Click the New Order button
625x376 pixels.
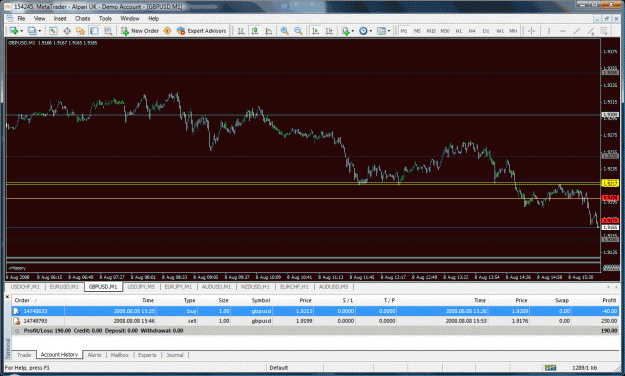pyautogui.click(x=140, y=31)
